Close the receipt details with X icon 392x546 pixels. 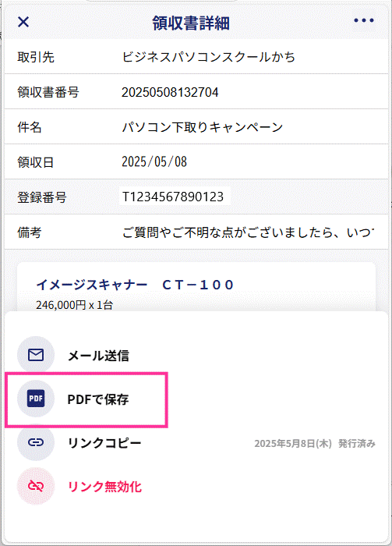point(23,22)
